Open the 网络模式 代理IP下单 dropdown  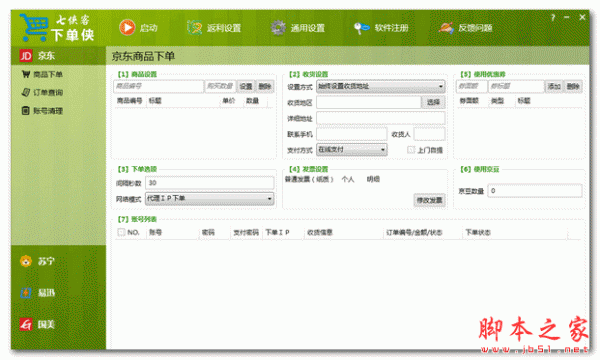(x=209, y=199)
